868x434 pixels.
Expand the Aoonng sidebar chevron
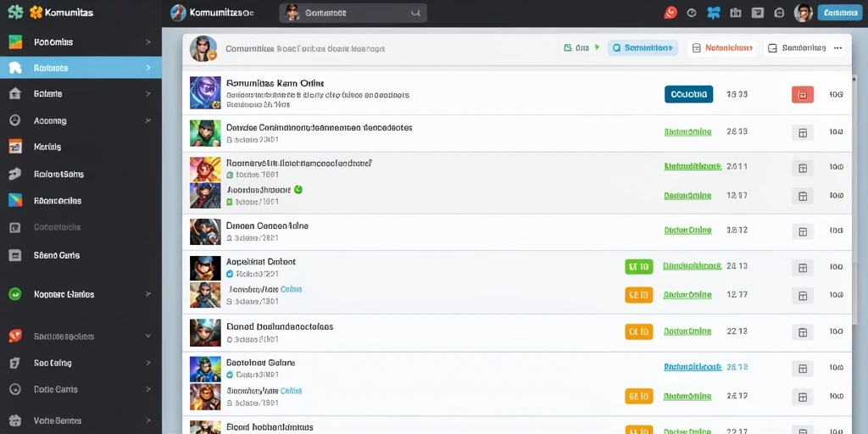(x=147, y=120)
